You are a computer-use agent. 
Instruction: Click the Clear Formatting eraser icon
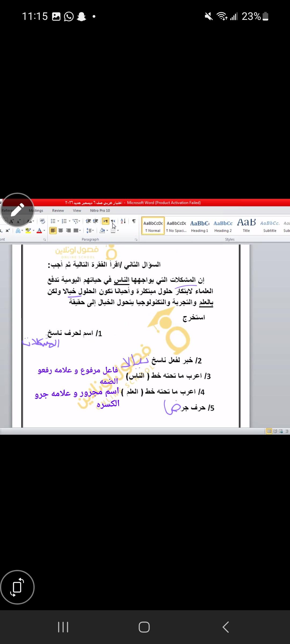point(42,221)
